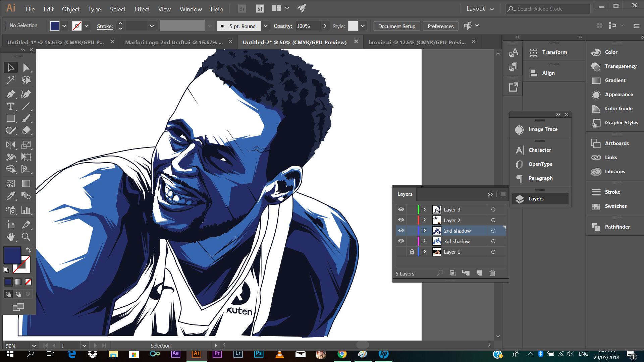
Task: Select the Direct Selection tool
Action: point(26,68)
